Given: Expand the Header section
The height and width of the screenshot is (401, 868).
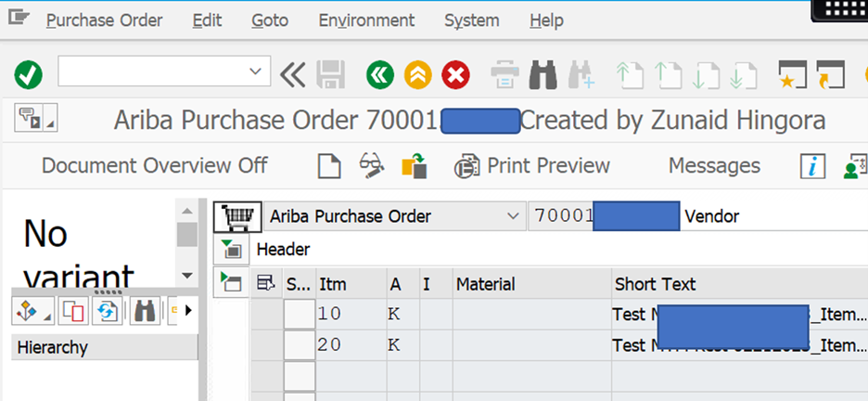Looking at the screenshot, I should pos(232,250).
